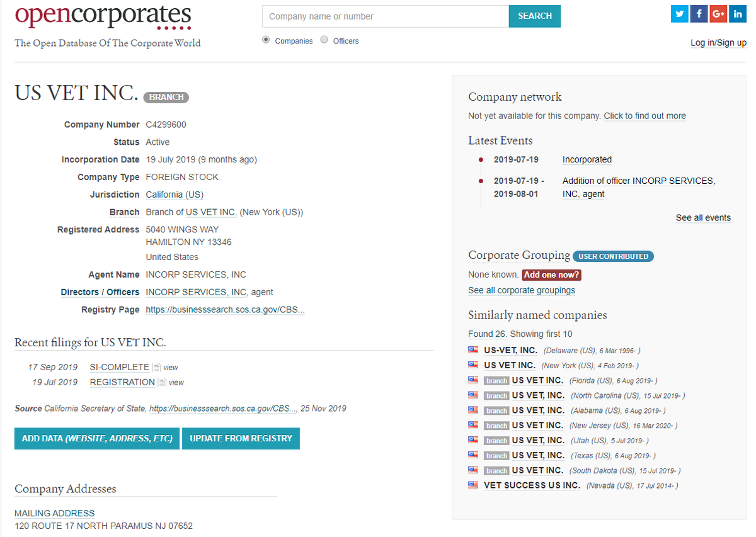Open US VET, INC. Utah branch link
This screenshot has width=756, height=537.
[x=539, y=441]
